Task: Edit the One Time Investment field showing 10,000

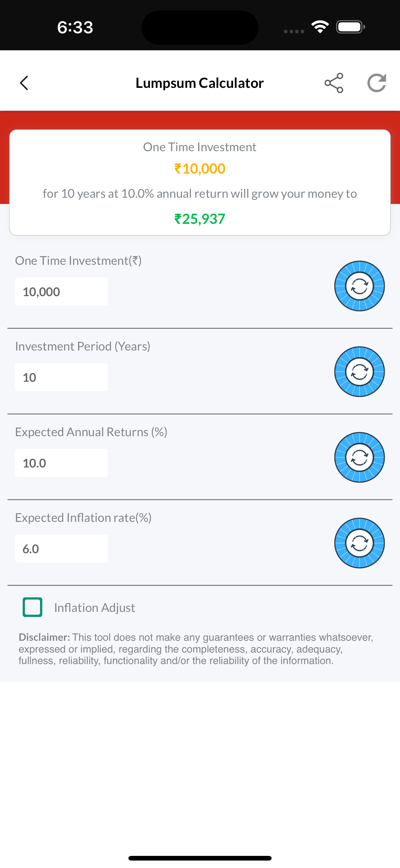Action: click(61, 292)
